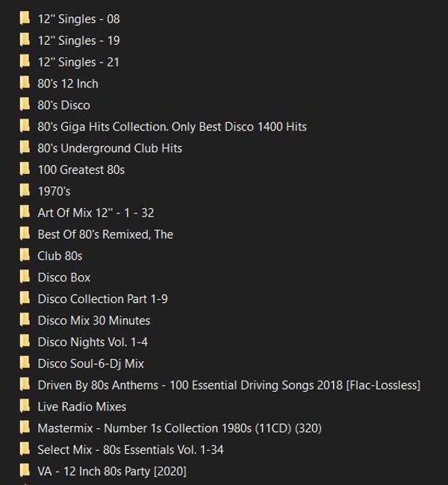Click folder icon beside Disco Box
The height and width of the screenshot is (485, 448).
tap(25, 277)
